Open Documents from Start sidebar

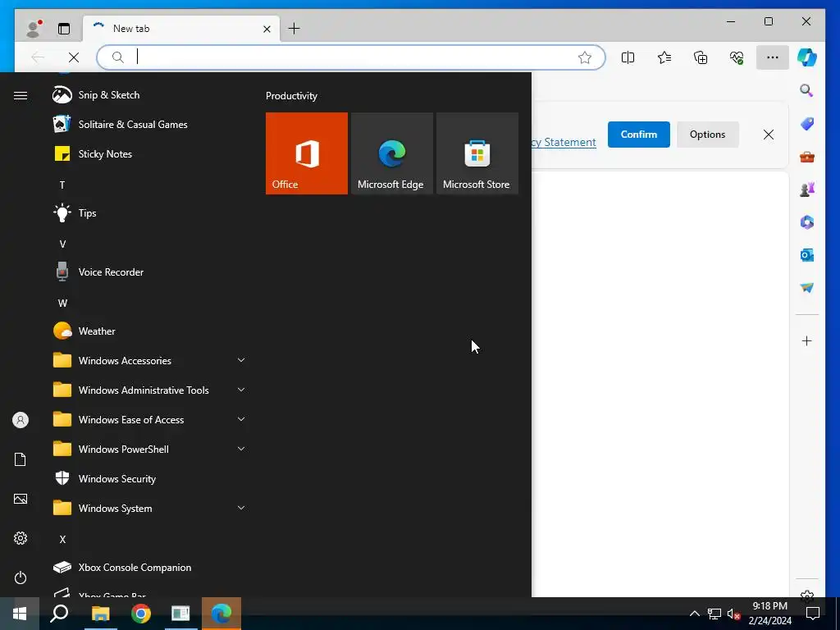tap(21, 459)
